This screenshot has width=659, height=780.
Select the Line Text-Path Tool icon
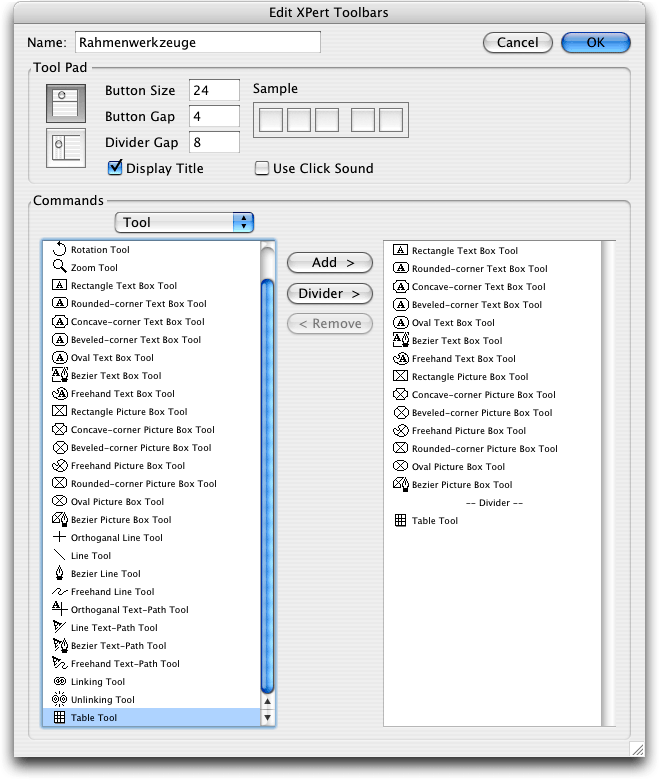(x=59, y=626)
